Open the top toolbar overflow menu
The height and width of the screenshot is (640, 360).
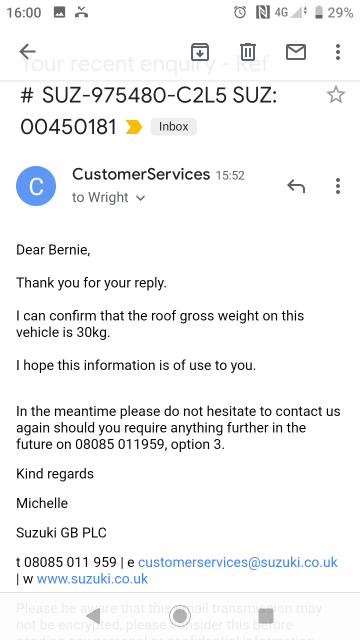338,52
